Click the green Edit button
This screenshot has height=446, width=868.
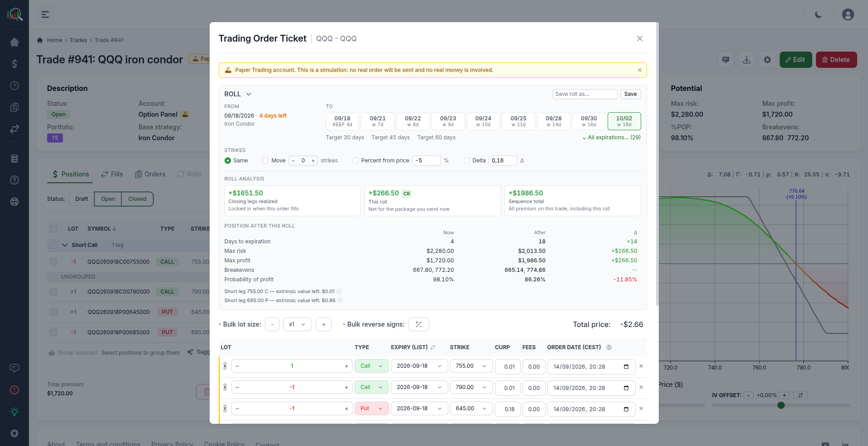click(796, 60)
